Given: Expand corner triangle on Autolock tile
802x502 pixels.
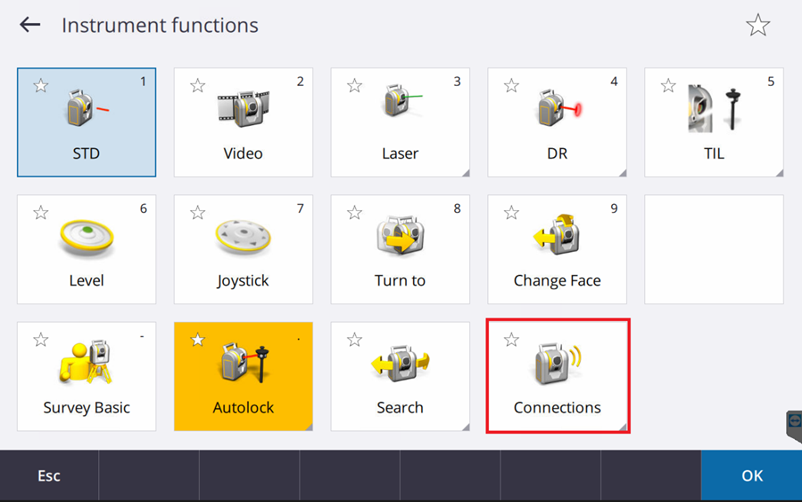Looking at the screenshot, I should [x=309, y=427].
